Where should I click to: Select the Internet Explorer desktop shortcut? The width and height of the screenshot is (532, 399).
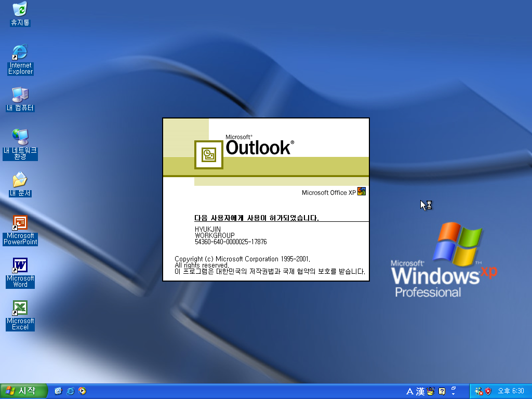pos(20,60)
